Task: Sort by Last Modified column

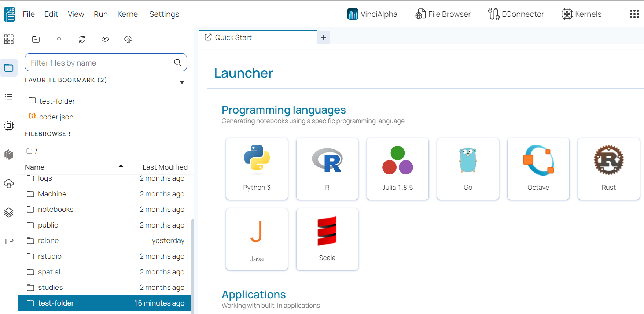Action: (x=165, y=167)
